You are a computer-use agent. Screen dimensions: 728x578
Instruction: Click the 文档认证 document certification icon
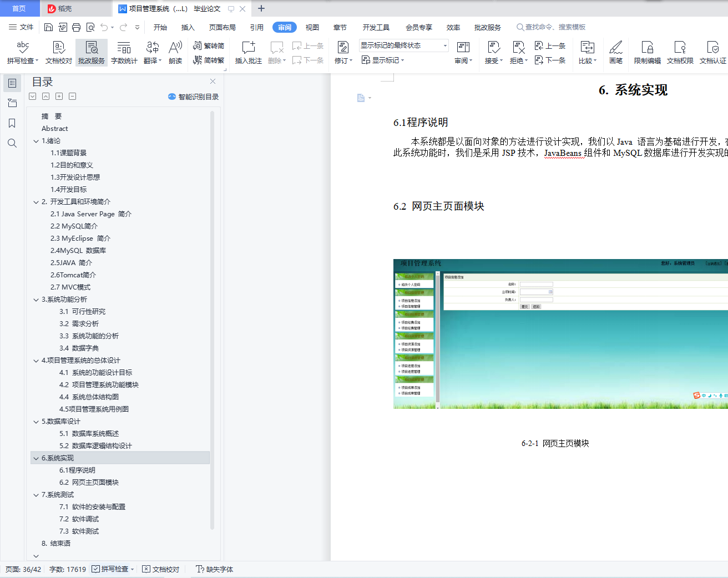point(713,53)
